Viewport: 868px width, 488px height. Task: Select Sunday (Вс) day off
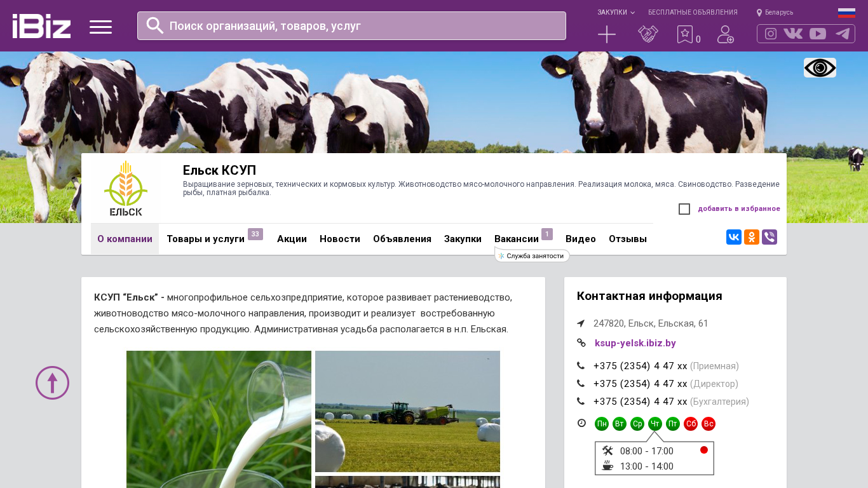pyautogui.click(x=709, y=424)
